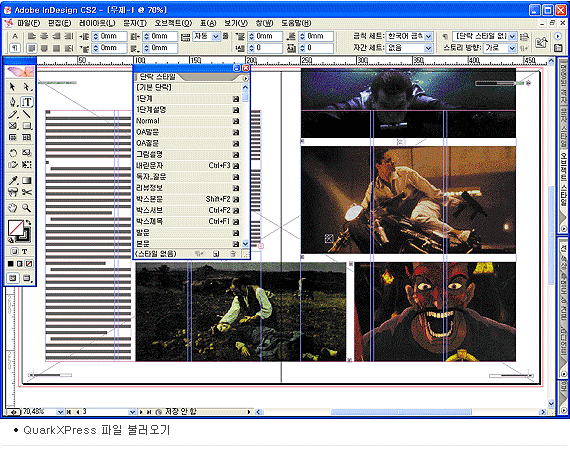This screenshot has width=570, height=451.
Task: Apply the [기본 단락] paragraph style
Action: pyautogui.click(x=188, y=87)
